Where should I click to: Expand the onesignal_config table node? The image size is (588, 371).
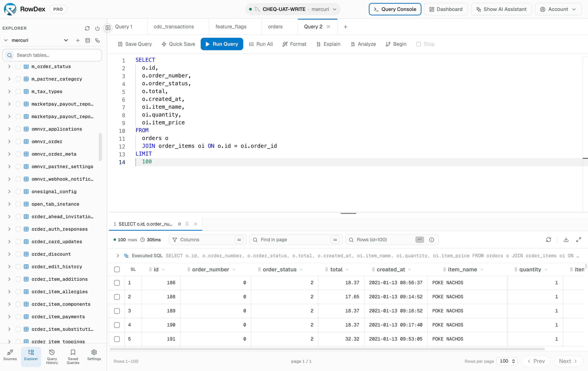tap(9, 192)
